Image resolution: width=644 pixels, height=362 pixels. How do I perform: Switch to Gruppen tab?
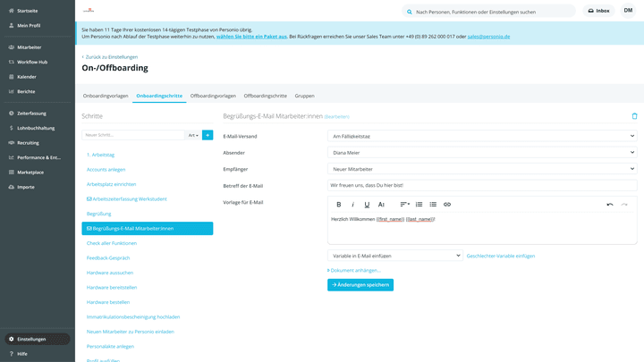pos(304,96)
